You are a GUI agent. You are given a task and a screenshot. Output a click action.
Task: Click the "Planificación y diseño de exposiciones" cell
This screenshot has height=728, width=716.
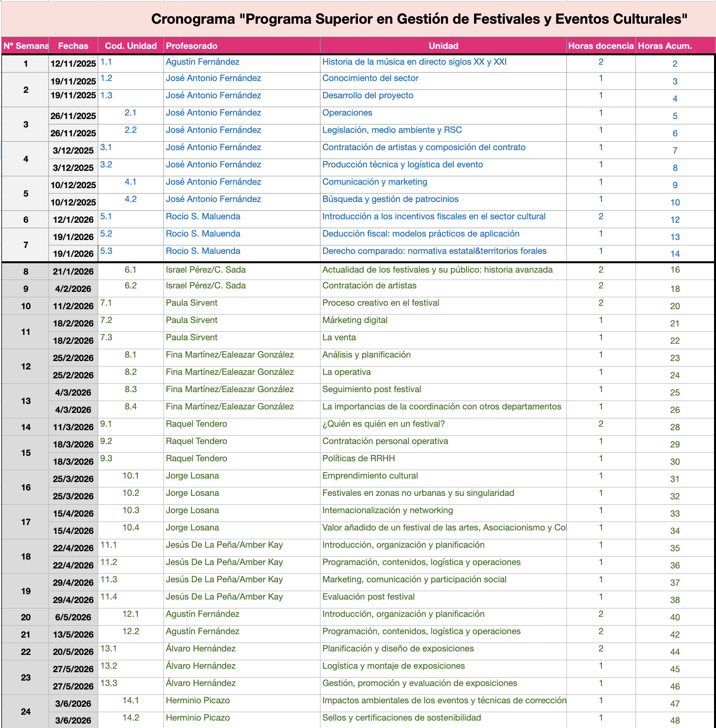tap(398, 649)
